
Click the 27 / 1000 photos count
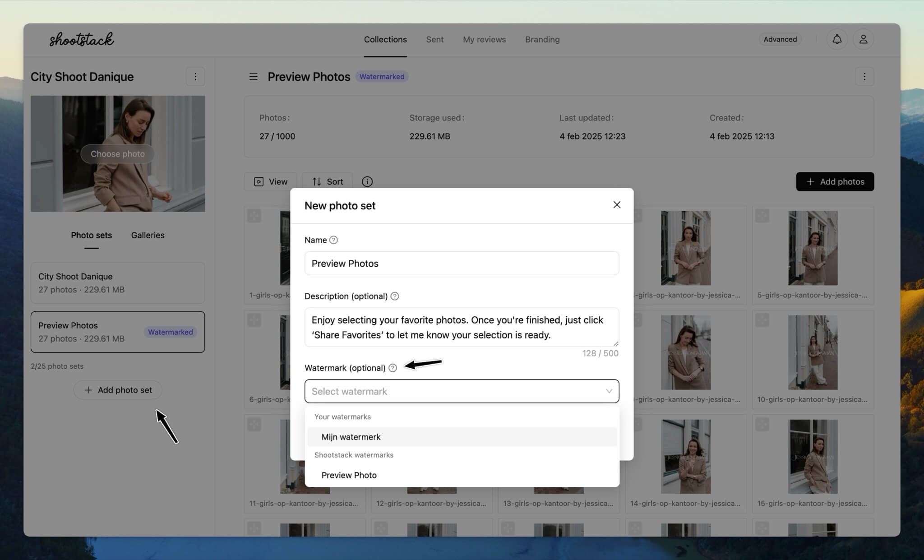pyautogui.click(x=277, y=136)
